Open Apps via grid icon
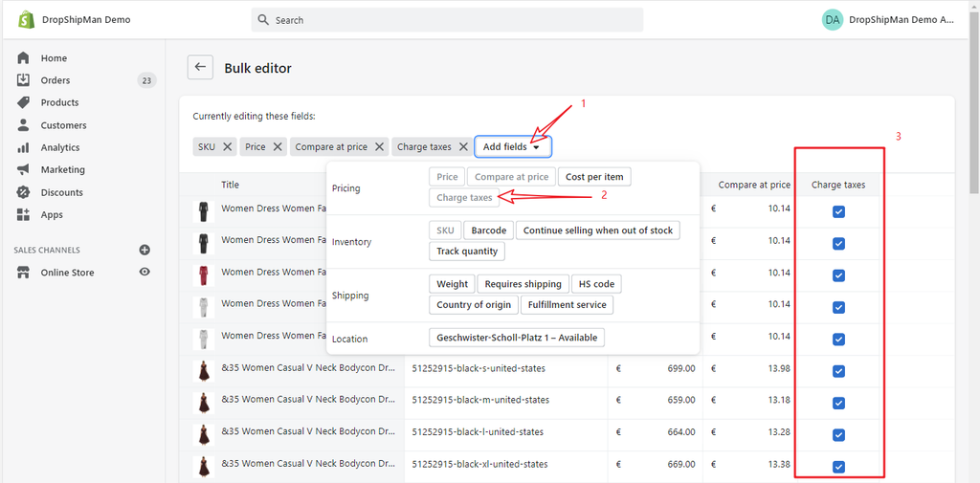 tap(23, 214)
